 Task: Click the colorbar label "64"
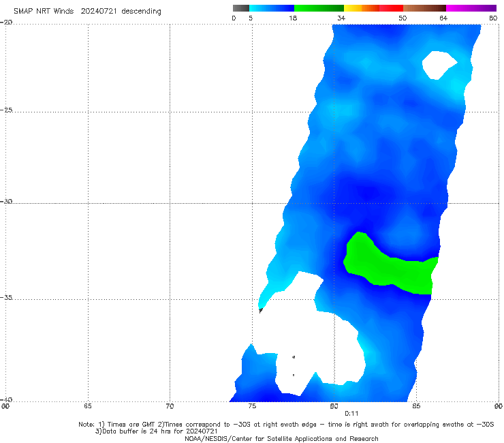tap(443, 18)
